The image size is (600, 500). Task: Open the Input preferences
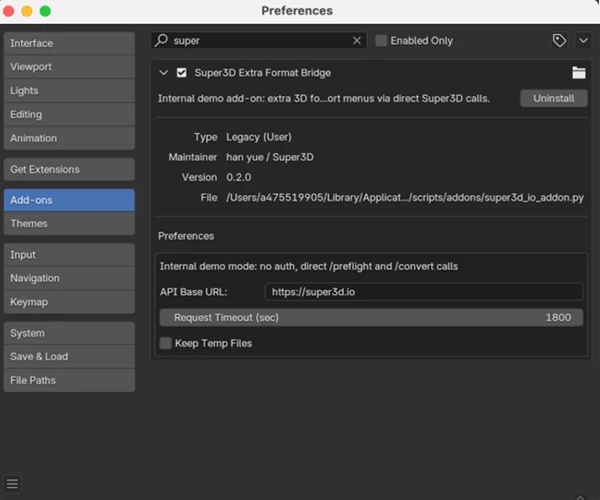click(69, 255)
